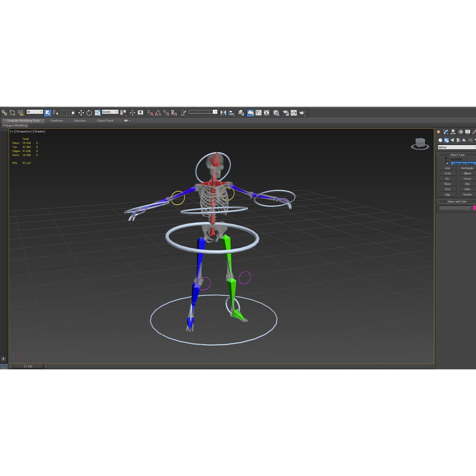Screen dimensions: 476x476
Task: Switch to the Freeform ribbon tab
Action: point(56,120)
